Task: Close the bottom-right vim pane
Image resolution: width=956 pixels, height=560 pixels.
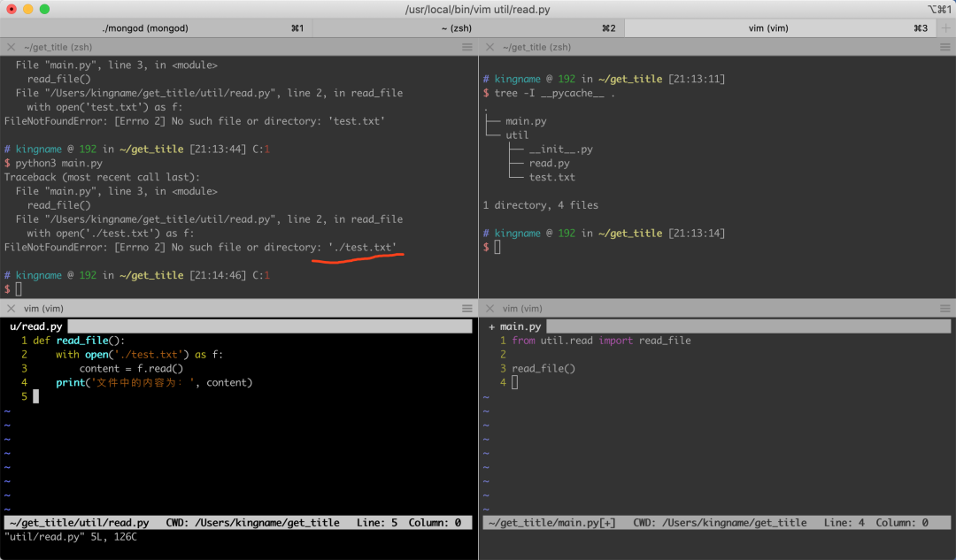Action: [x=490, y=309]
